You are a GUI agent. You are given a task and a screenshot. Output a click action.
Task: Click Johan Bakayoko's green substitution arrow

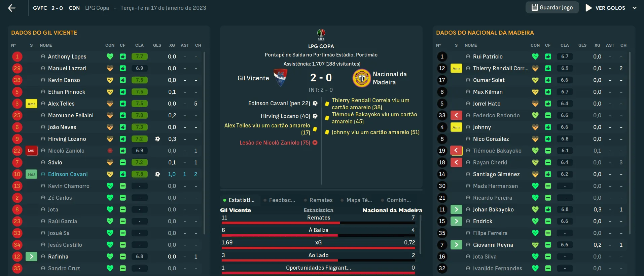(x=456, y=209)
